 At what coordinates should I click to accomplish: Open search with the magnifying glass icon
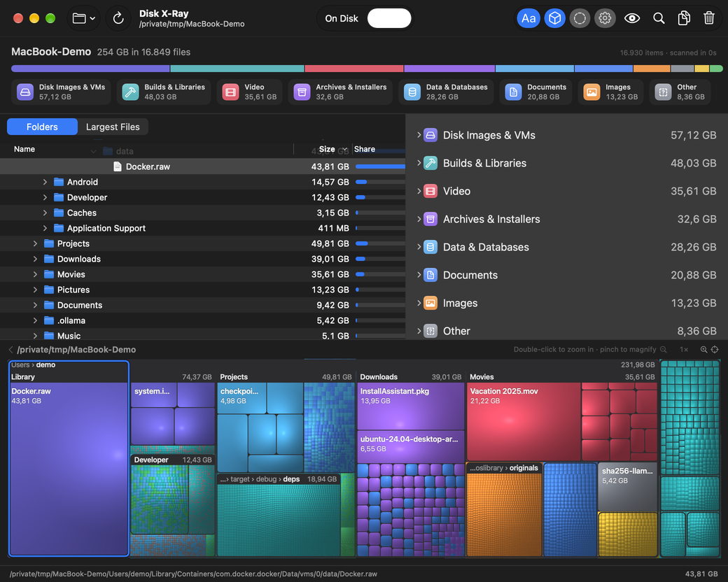pyautogui.click(x=659, y=19)
